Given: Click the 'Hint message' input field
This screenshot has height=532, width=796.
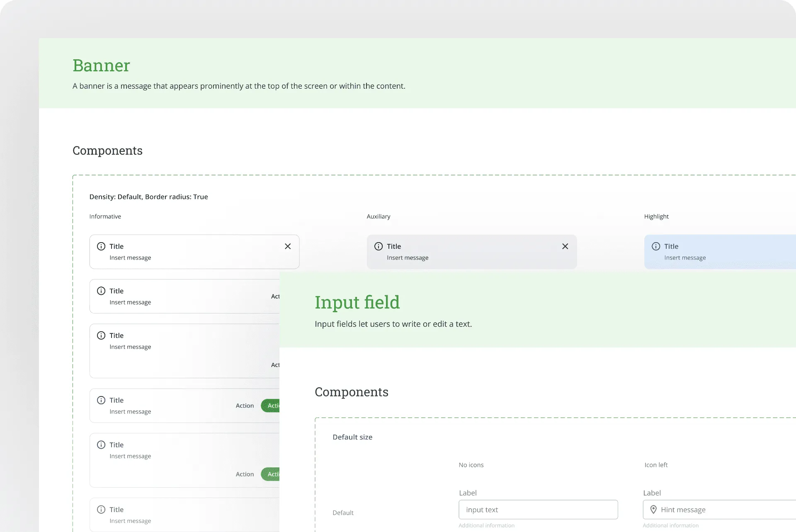Looking at the screenshot, I should [719, 510].
